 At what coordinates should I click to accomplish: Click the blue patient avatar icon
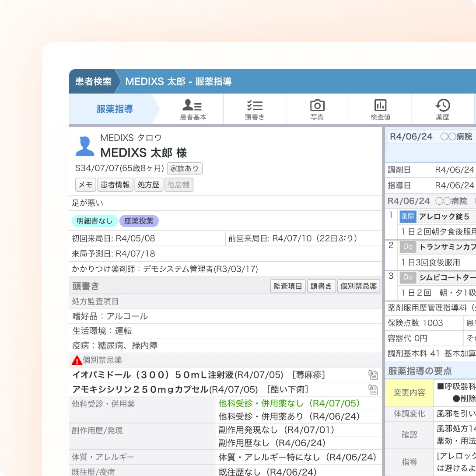(x=86, y=149)
